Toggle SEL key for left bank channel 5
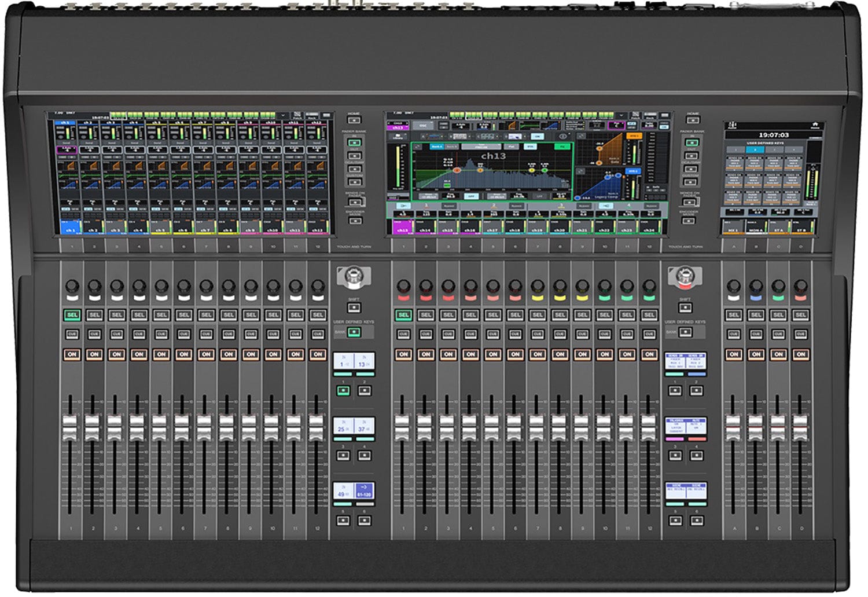This screenshot has height=597, width=868. point(161,315)
